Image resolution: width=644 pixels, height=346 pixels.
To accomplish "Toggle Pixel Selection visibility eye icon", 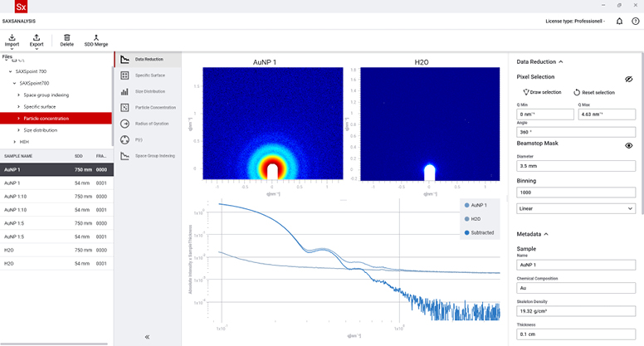I will (x=629, y=78).
